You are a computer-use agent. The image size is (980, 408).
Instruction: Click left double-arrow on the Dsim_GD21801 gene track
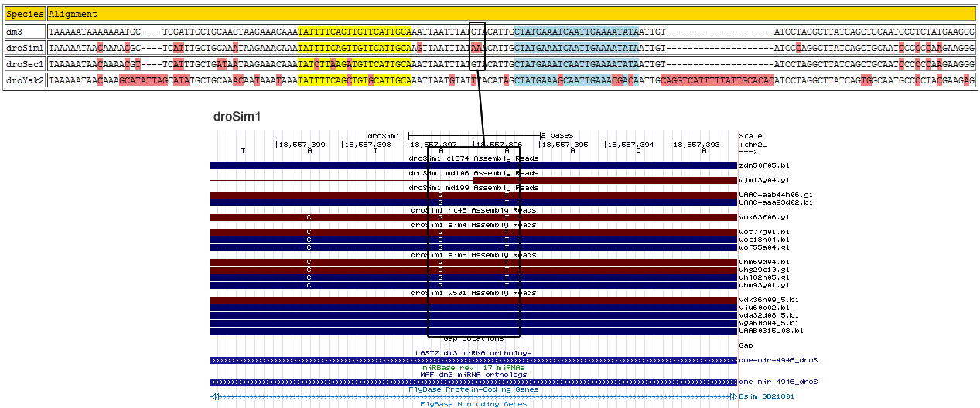(215, 396)
